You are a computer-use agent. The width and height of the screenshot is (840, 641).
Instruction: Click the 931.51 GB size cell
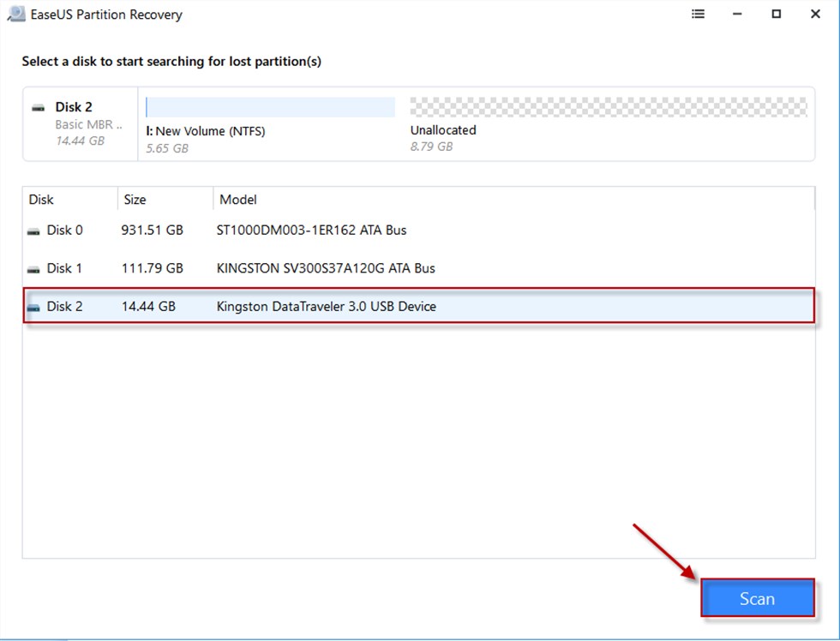[x=153, y=231]
